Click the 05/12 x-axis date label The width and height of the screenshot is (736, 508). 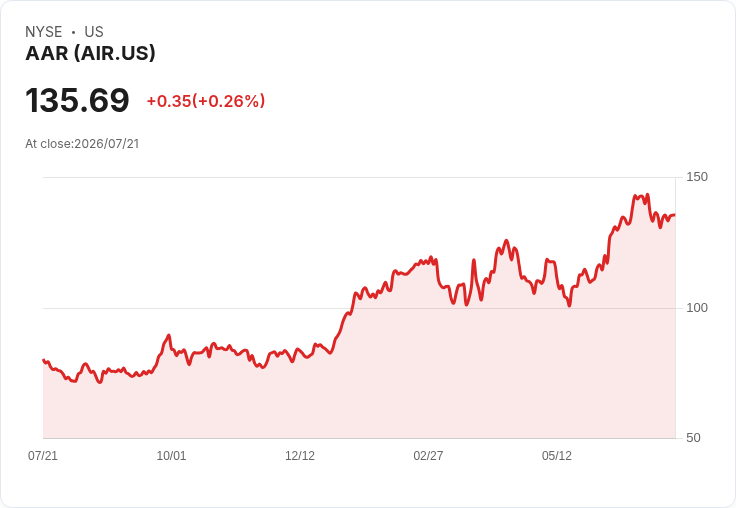557,455
